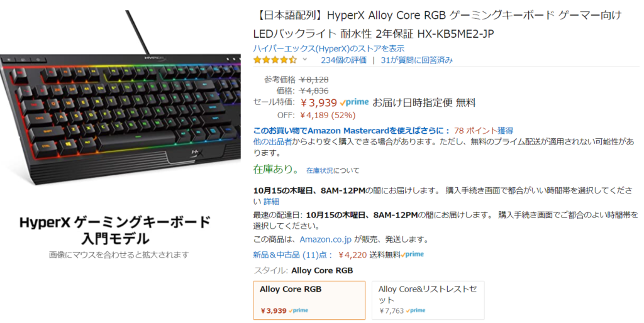The image size is (644, 323).
Task: Click the prime logo beside ¥3,939 sale price
Action: pyautogui.click(x=355, y=102)
